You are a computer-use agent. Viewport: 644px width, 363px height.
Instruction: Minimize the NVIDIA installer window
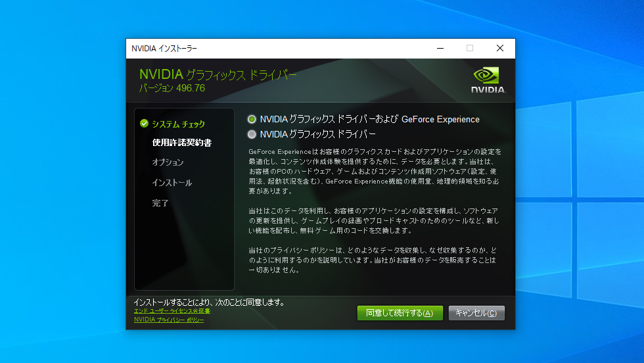440,49
